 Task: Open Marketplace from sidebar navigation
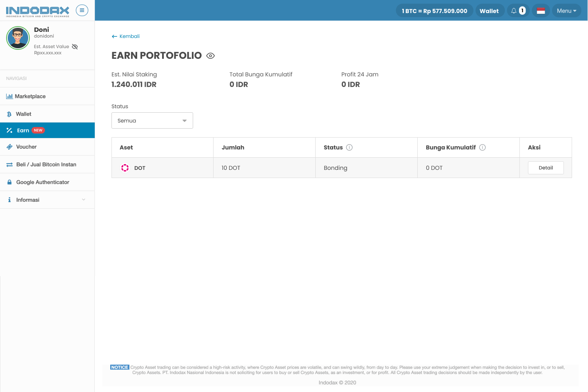pyautogui.click(x=30, y=96)
